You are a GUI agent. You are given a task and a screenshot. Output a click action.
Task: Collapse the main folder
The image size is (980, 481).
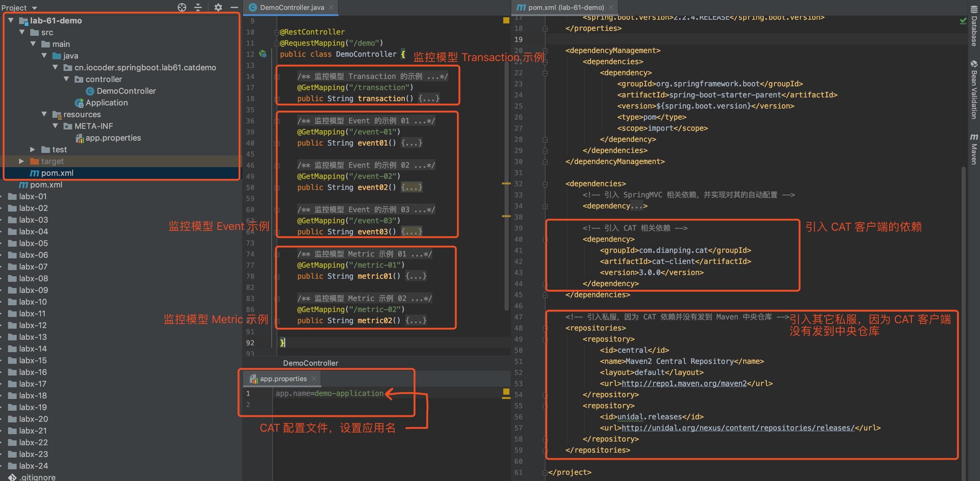coord(33,44)
